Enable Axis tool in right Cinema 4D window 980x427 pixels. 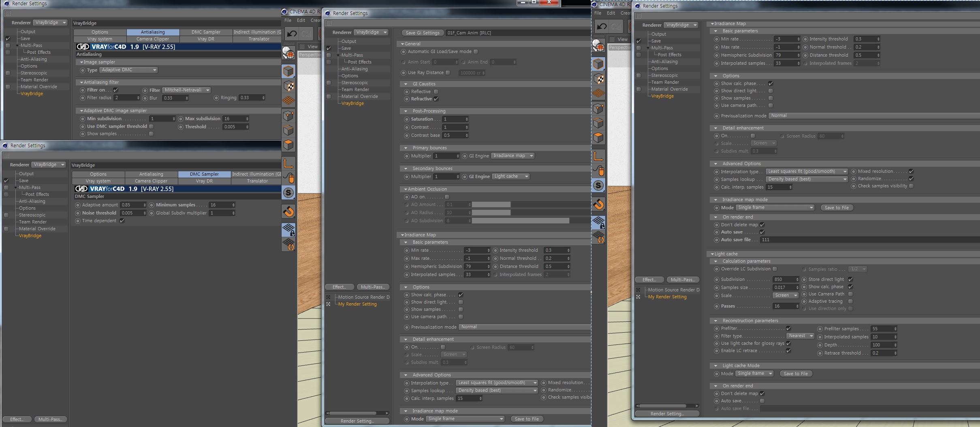(x=598, y=156)
